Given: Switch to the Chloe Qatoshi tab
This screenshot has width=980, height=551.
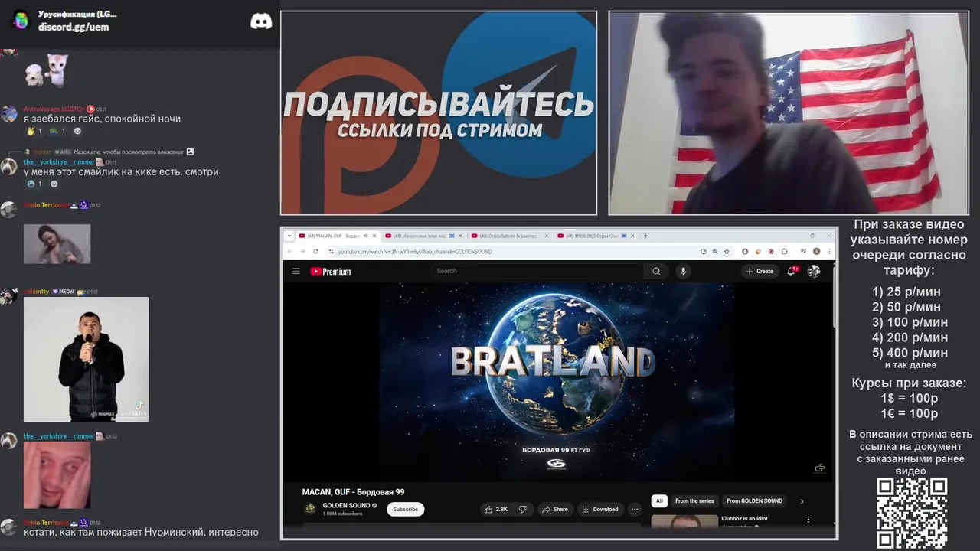Looking at the screenshot, I should click(510, 236).
